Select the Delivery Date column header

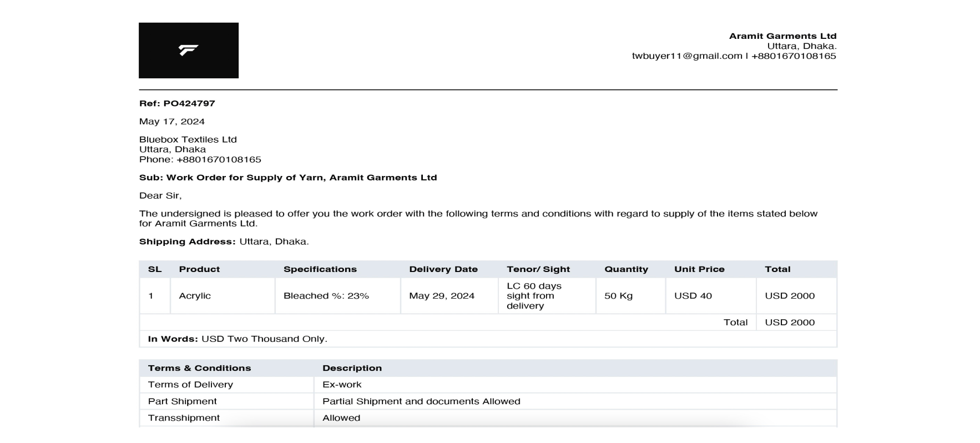pos(443,269)
